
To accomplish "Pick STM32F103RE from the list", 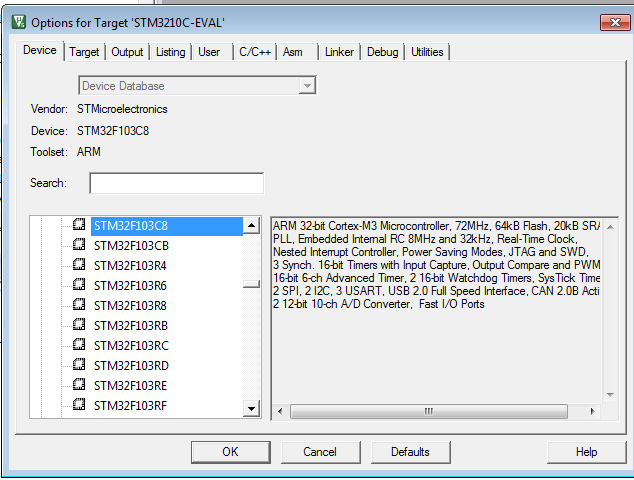I will pyautogui.click(x=130, y=386).
